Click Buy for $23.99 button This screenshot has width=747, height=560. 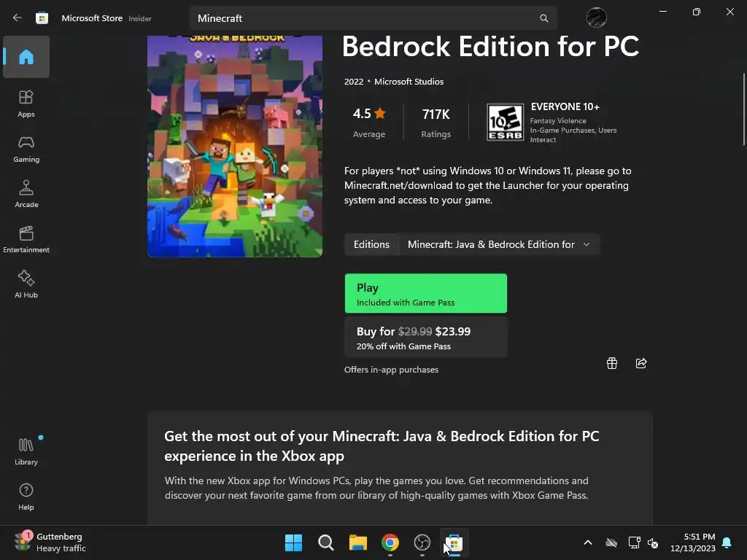(426, 337)
